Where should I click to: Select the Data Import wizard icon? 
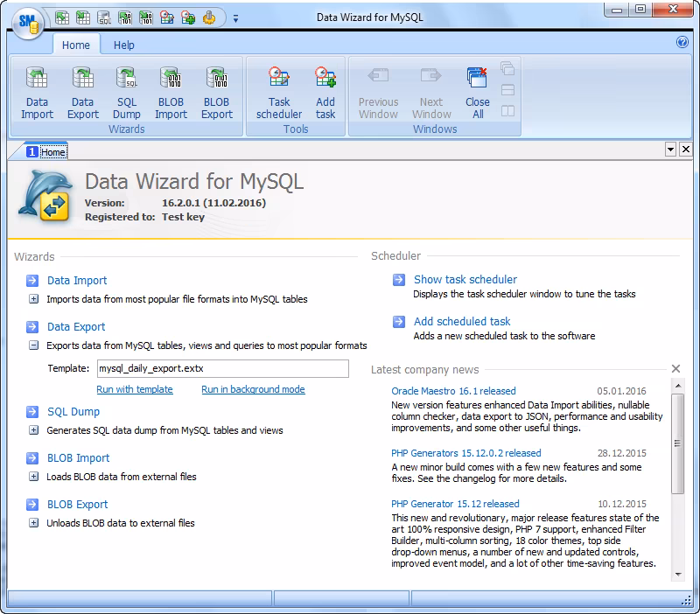point(38,90)
